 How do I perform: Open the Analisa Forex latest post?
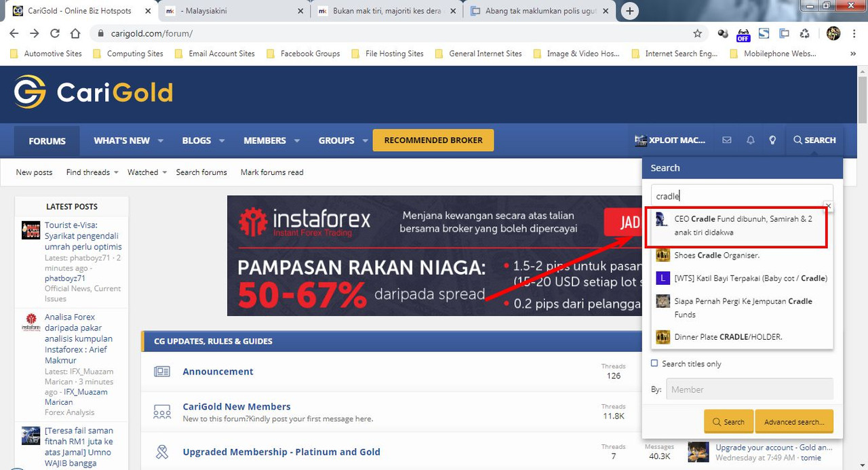[x=79, y=338]
